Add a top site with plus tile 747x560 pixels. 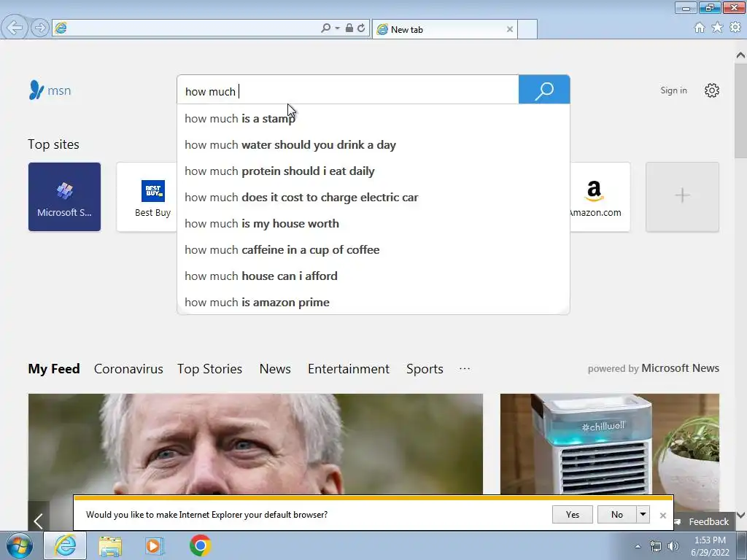tap(682, 197)
